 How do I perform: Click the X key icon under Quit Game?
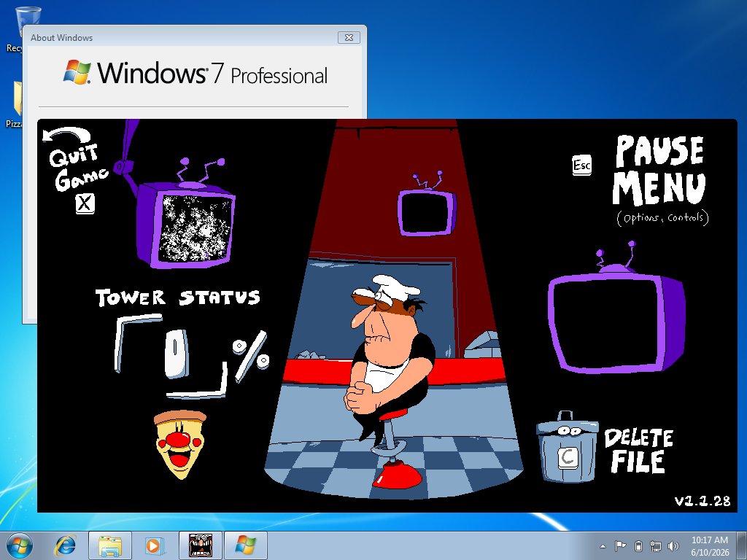coord(85,203)
